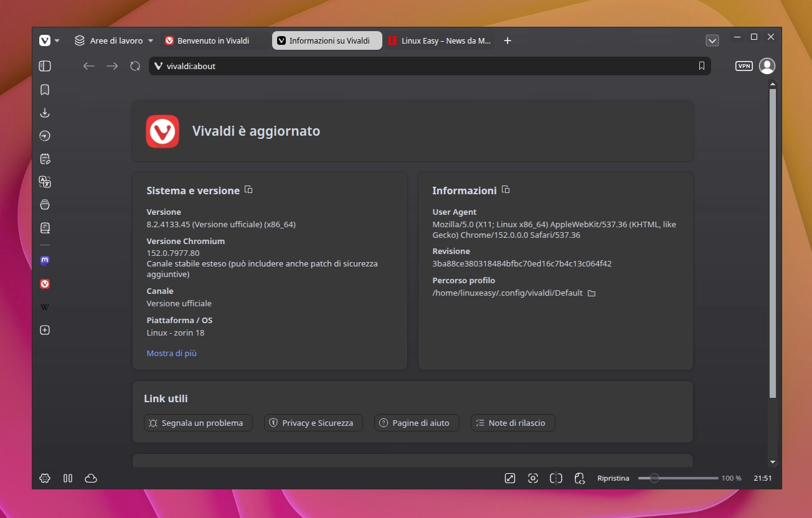Add a new web panel to the sidebar
This screenshot has width=812, height=518.
pos(45,330)
